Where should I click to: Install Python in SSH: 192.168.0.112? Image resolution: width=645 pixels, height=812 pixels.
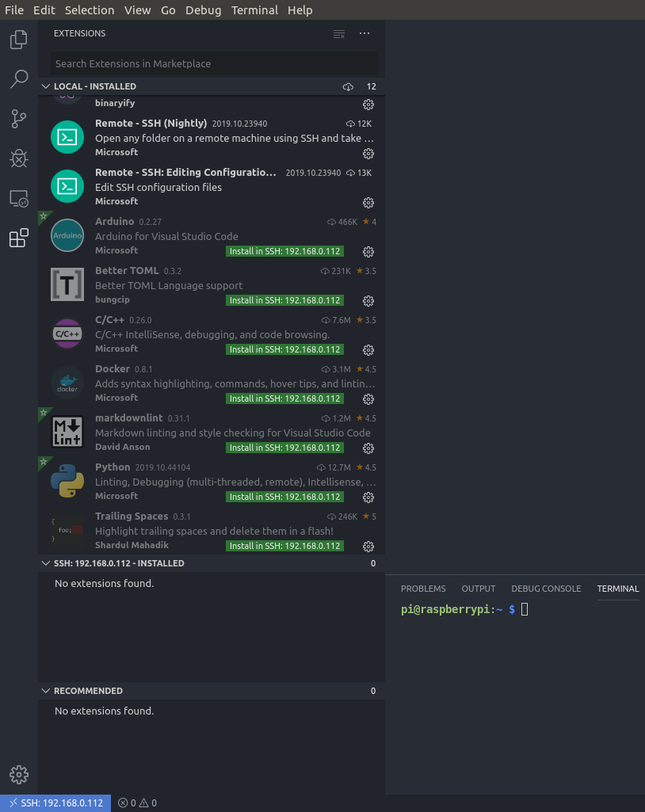point(284,497)
